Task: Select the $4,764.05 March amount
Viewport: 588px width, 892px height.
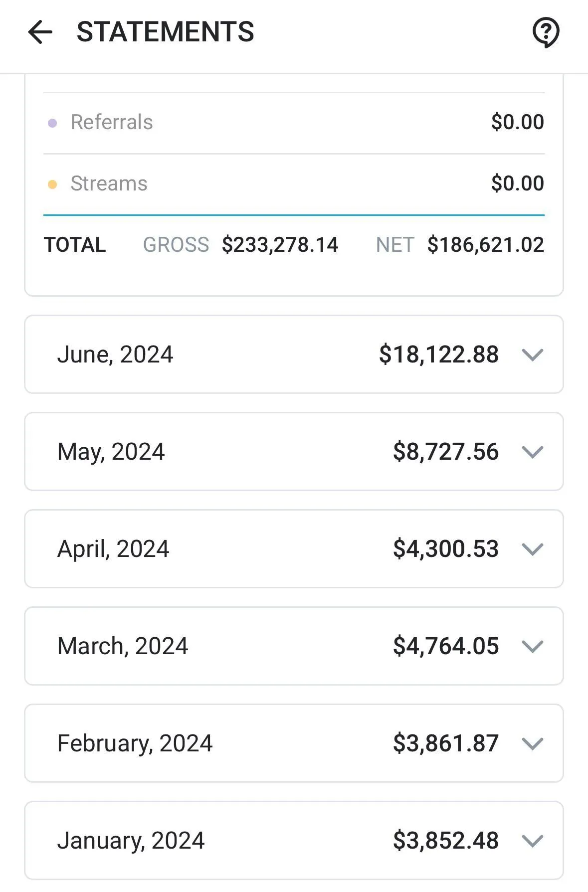Action: tap(445, 646)
